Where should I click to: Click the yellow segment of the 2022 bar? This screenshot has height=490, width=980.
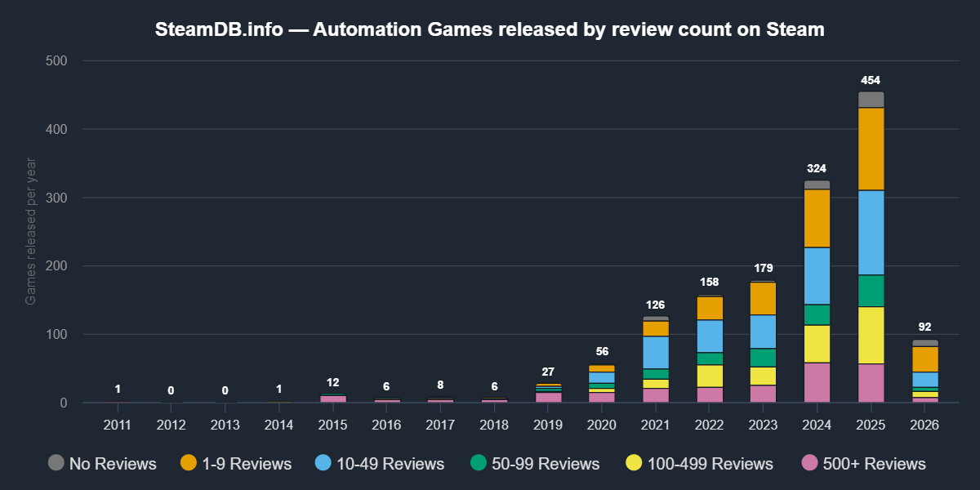pyautogui.click(x=710, y=376)
